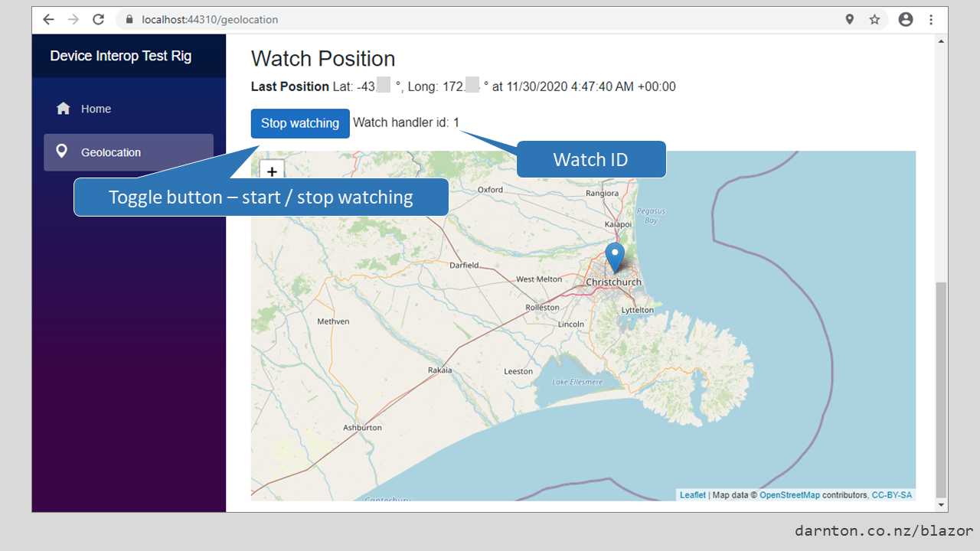Zoom in the map with plus button
Screen dimensions: 980x551
(x=272, y=172)
